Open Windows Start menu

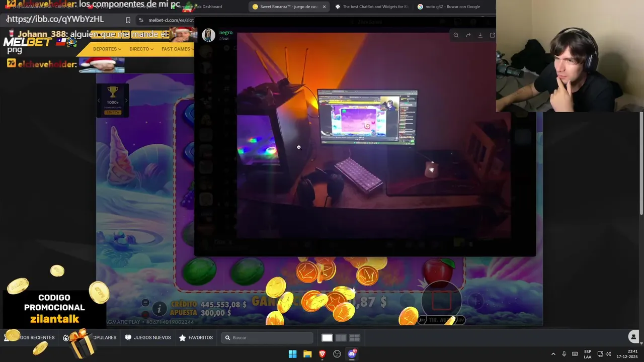292,354
